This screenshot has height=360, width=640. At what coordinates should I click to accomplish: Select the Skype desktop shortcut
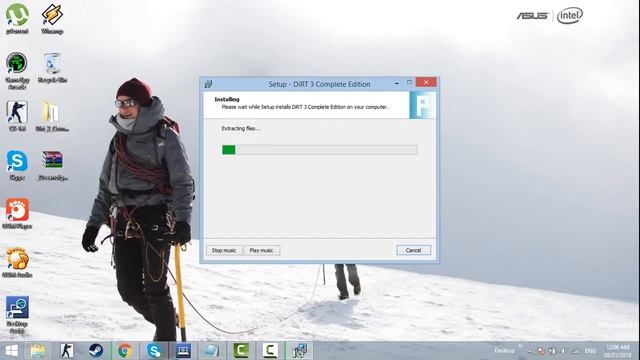(17, 165)
